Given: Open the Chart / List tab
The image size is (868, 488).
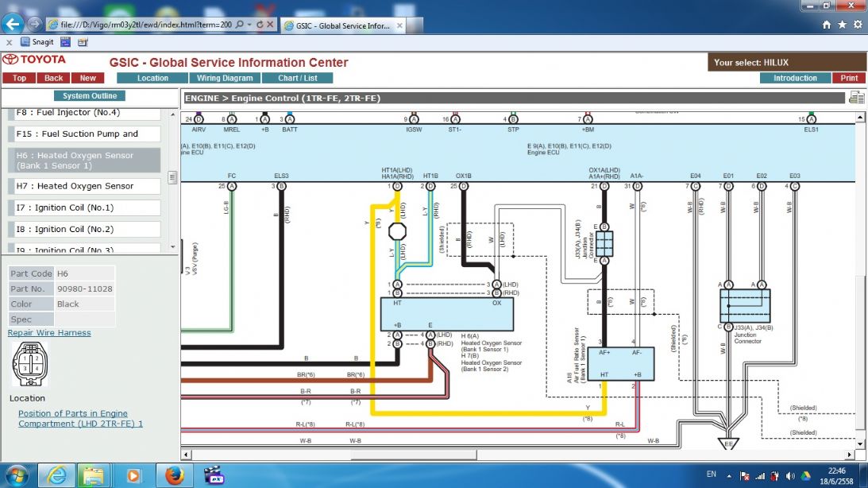Looking at the screenshot, I should click(298, 78).
